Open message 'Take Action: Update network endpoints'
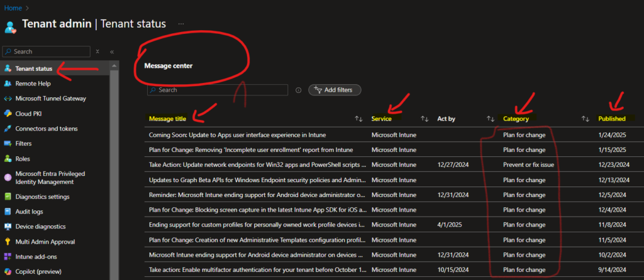The width and height of the screenshot is (644, 280). 257,165
